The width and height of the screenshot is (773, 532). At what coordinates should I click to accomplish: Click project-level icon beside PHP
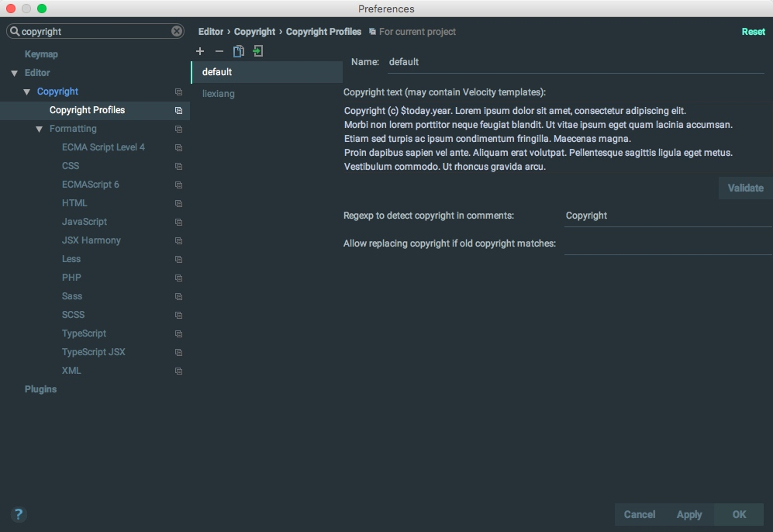(178, 278)
